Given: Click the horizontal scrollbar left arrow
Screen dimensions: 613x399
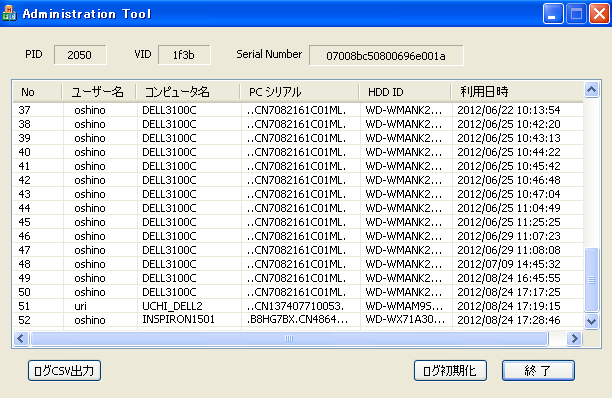Looking at the screenshot, I should point(21,338).
